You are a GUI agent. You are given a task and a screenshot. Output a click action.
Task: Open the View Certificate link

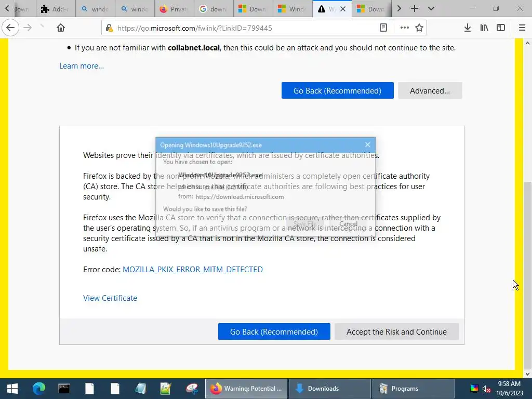(x=110, y=298)
